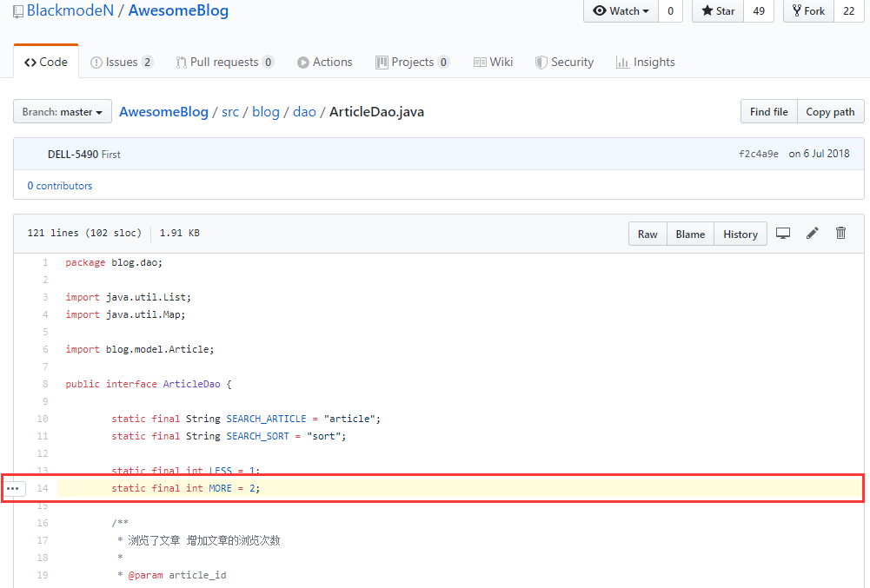Click the repository book icon
This screenshot has height=588, width=870.
(x=18, y=11)
